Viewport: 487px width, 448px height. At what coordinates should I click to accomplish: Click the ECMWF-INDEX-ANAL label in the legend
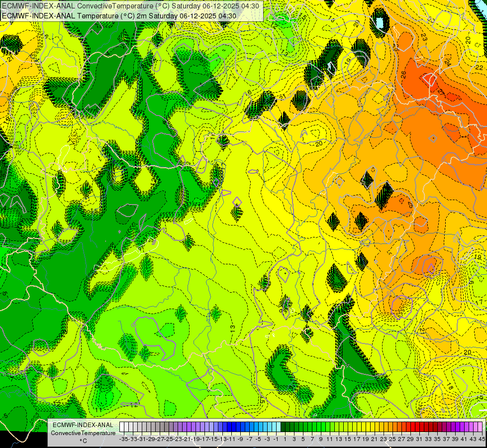click(x=83, y=425)
